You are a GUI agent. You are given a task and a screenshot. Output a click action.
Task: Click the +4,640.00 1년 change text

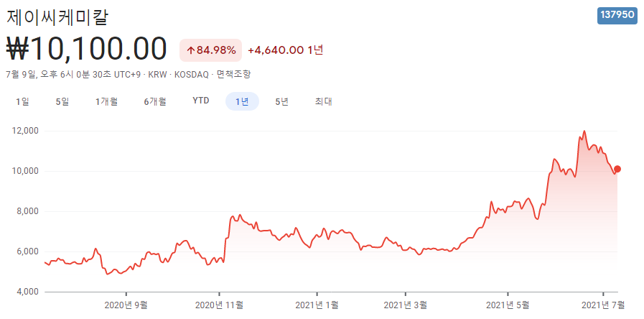coord(286,50)
